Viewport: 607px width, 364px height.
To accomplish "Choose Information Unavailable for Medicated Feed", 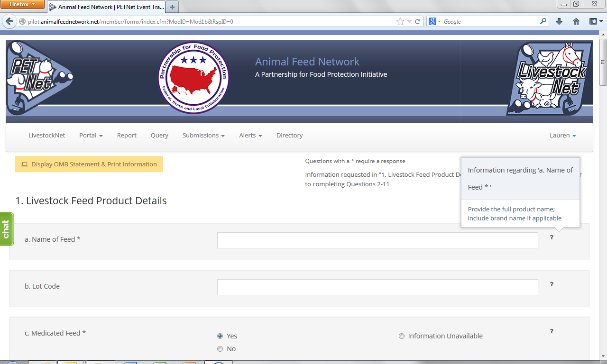I will coord(402,336).
